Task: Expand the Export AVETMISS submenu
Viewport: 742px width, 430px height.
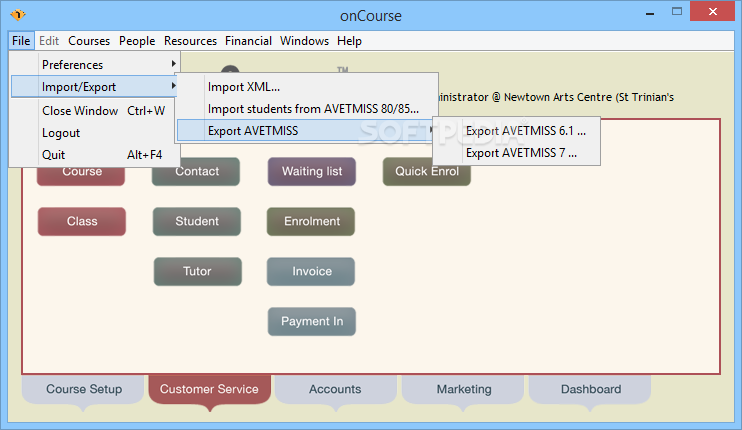Action: [307, 131]
